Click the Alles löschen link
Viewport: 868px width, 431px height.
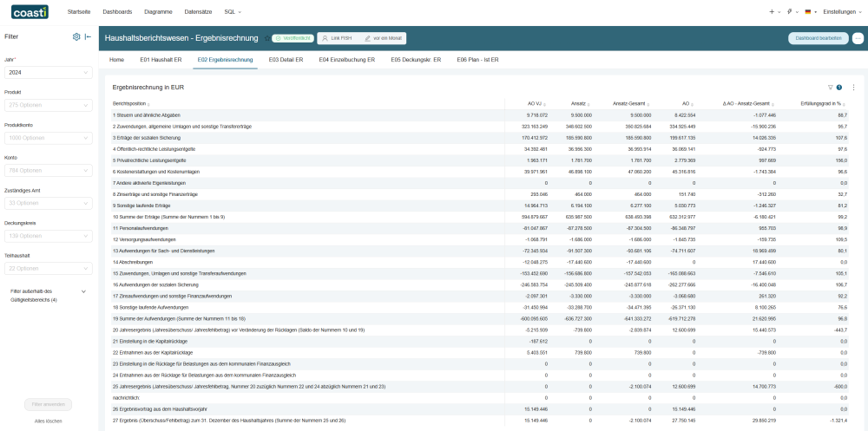(x=48, y=421)
